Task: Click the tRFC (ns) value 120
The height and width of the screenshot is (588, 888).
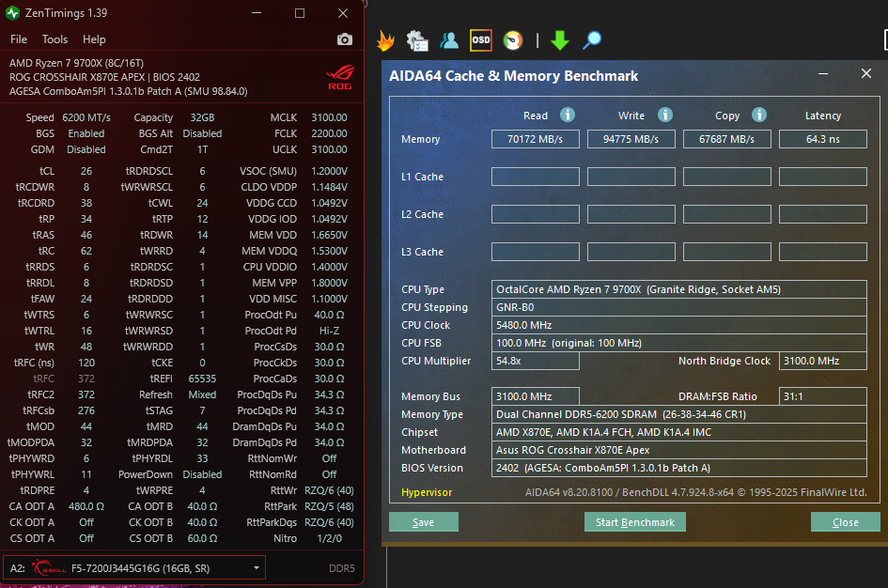Action: [x=86, y=363]
